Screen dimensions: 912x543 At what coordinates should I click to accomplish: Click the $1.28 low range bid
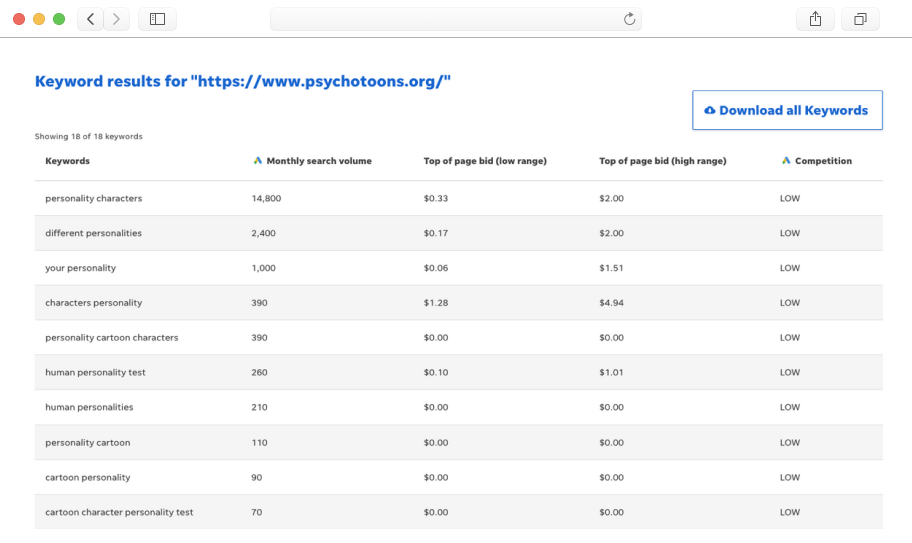tap(436, 303)
